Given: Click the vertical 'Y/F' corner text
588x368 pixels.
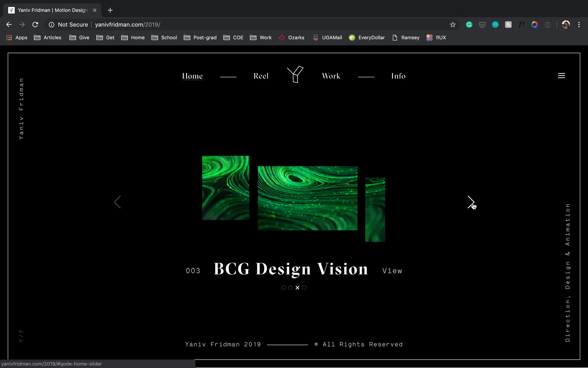Looking at the screenshot, I should tap(21, 336).
